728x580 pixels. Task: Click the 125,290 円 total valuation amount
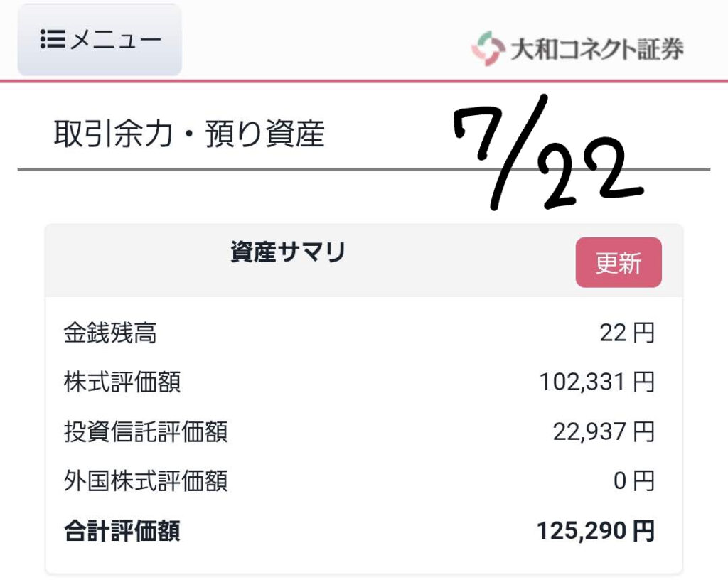click(x=596, y=531)
